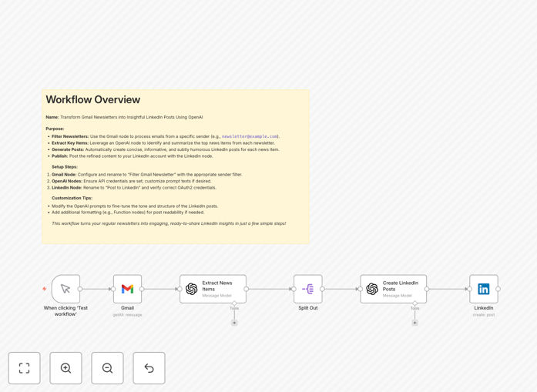Click the 'Setup Steps:' text in note
This screenshot has height=392, width=537.
click(65, 166)
